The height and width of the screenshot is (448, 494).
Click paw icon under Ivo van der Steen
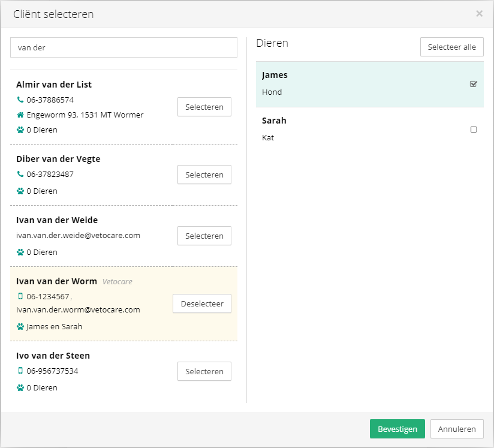point(20,388)
